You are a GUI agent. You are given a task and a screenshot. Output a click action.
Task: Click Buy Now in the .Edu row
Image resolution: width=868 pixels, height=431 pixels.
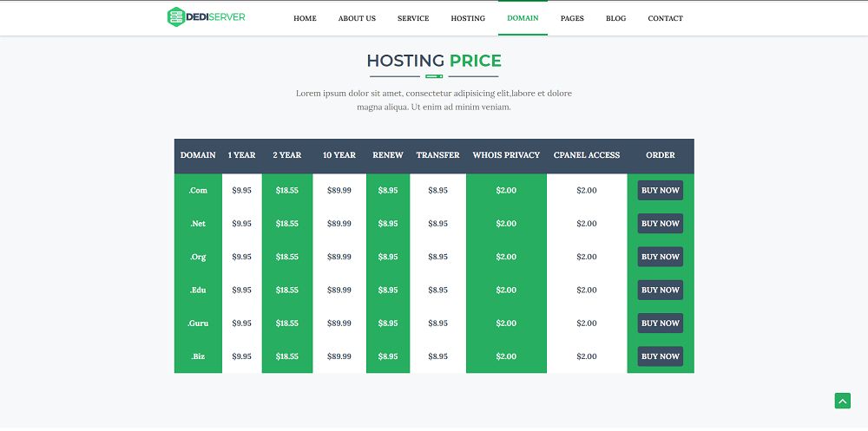point(660,290)
